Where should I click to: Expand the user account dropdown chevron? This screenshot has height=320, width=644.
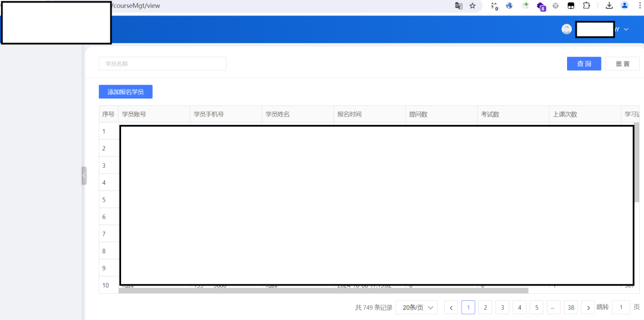[626, 29]
